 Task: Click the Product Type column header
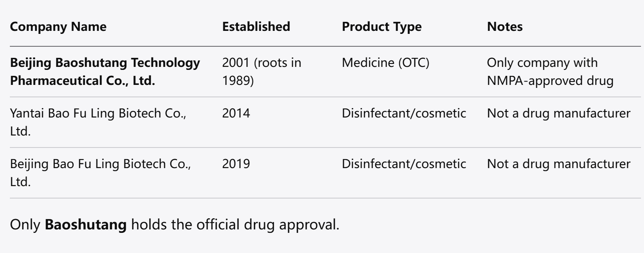point(382,27)
